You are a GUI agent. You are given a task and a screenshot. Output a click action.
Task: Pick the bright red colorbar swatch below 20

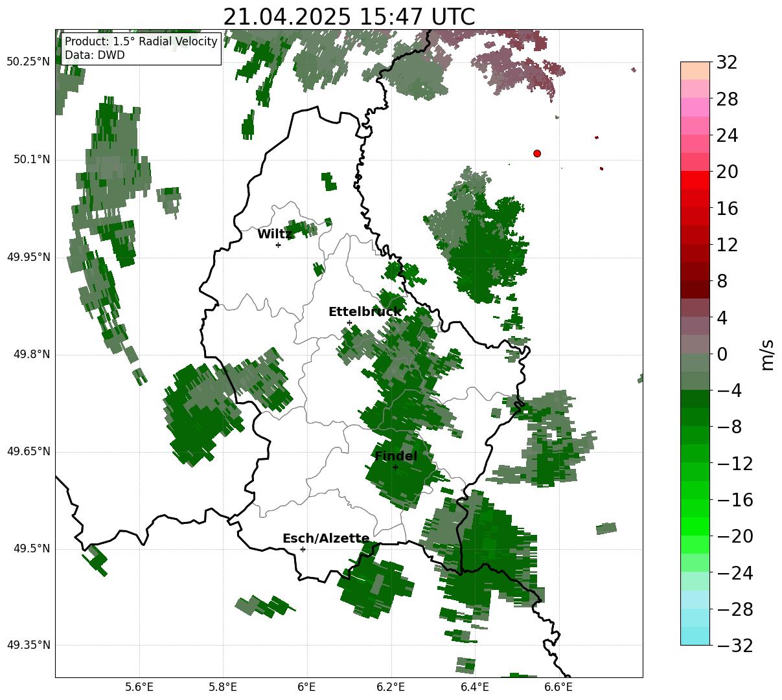695,180
